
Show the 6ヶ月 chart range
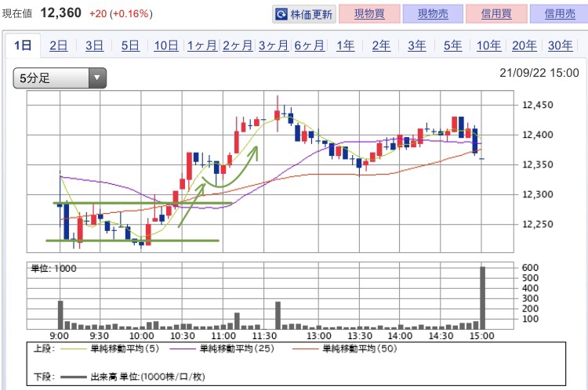[x=310, y=45]
